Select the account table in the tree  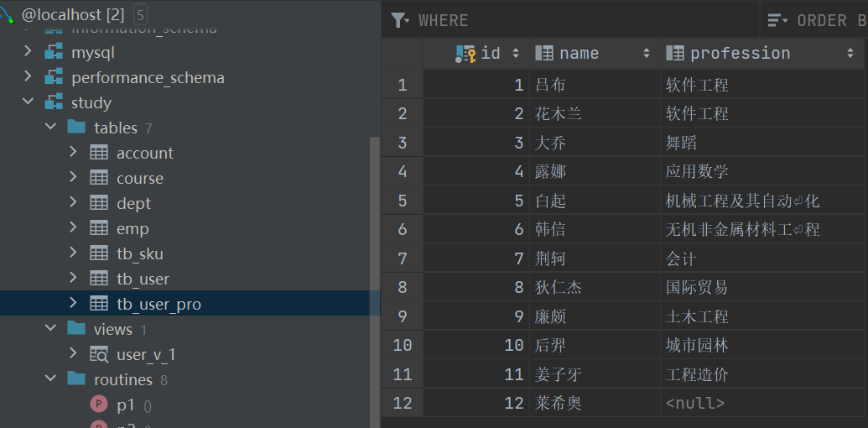(x=144, y=153)
